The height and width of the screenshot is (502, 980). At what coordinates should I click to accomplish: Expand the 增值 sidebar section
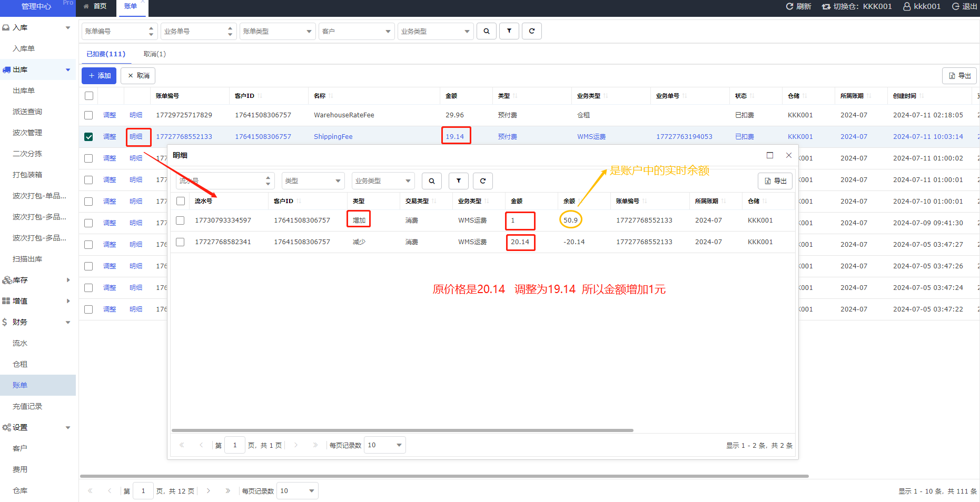click(x=68, y=301)
